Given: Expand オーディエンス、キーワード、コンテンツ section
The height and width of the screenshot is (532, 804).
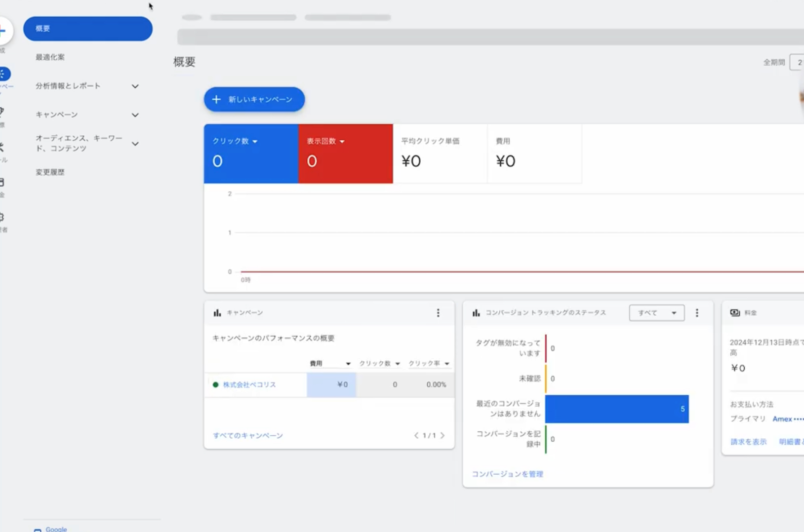Looking at the screenshot, I should 135,144.
